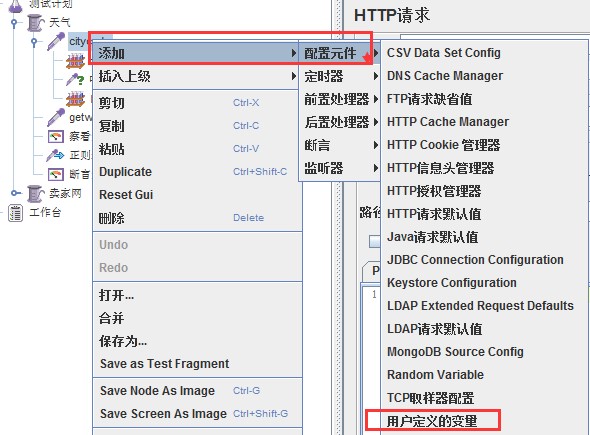Choose 剪切 from the context menu
Viewport: 590px width, 435px height.
pyautogui.click(x=197, y=103)
